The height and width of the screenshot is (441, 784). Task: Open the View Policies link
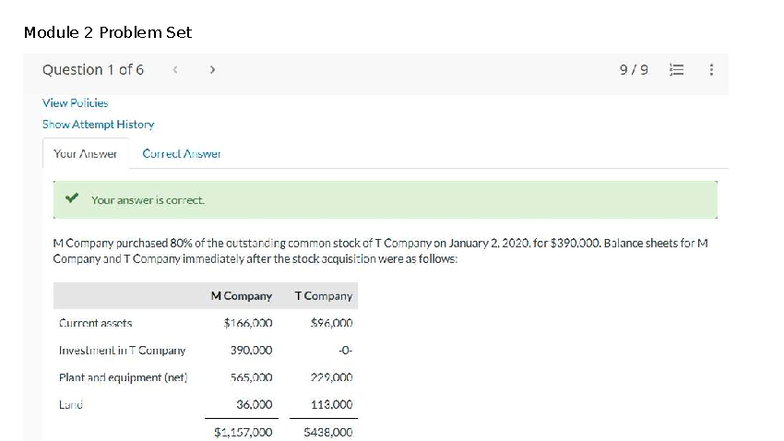point(75,103)
